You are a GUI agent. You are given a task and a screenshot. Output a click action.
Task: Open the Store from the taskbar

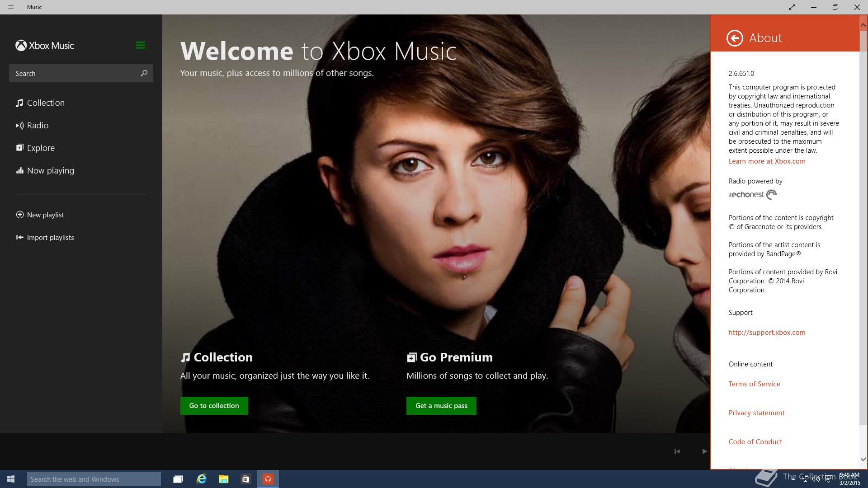click(x=246, y=479)
